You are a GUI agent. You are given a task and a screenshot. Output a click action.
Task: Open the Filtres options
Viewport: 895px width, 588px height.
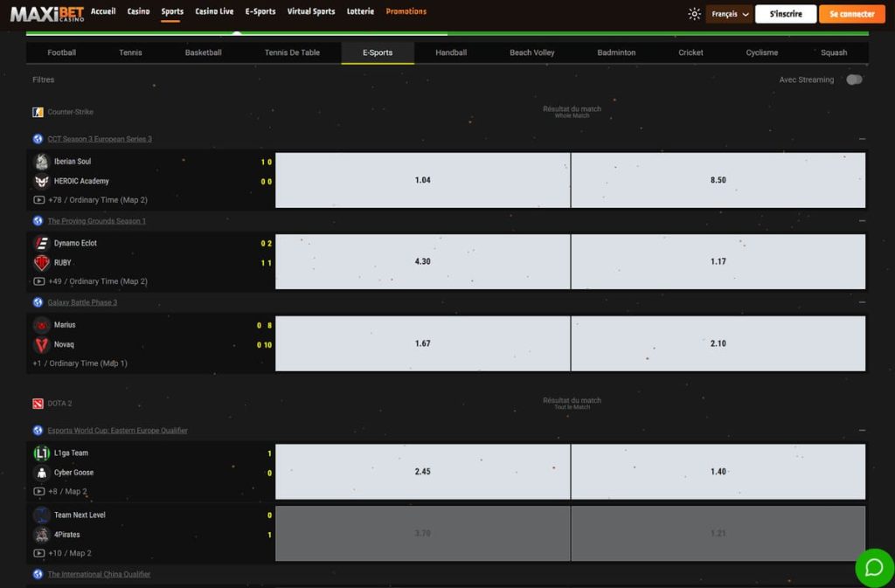(44, 80)
